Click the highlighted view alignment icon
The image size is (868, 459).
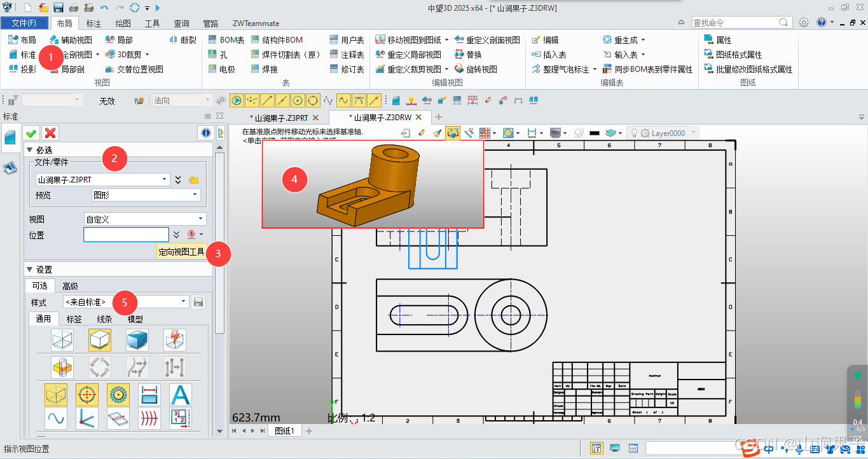point(453,133)
